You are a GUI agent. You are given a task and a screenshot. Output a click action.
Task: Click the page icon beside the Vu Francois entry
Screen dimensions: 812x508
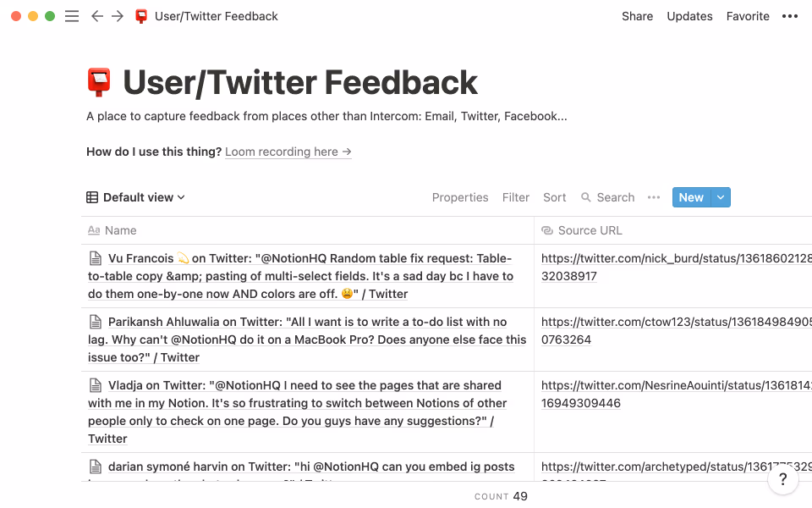(x=95, y=257)
